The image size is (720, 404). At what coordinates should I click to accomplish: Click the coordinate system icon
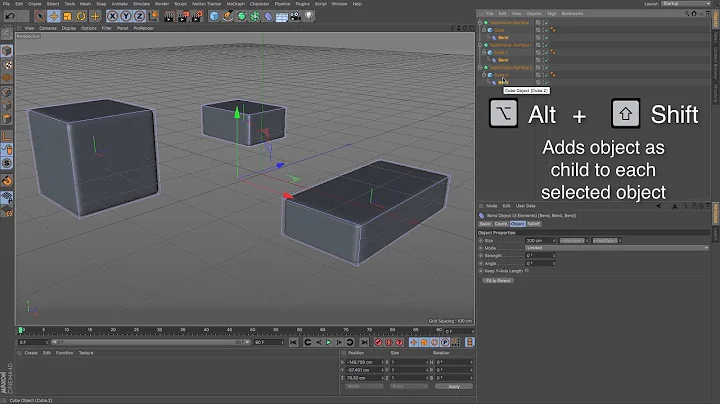[153, 17]
